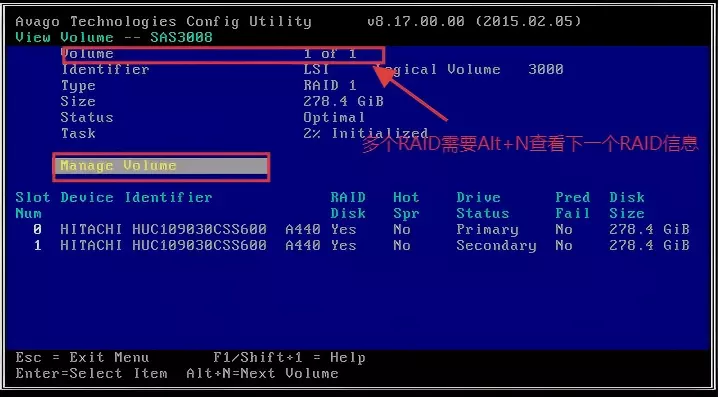Screen dimensions: 719x397
Task: Click the 'Task' field label
Action: pyautogui.click(x=78, y=133)
